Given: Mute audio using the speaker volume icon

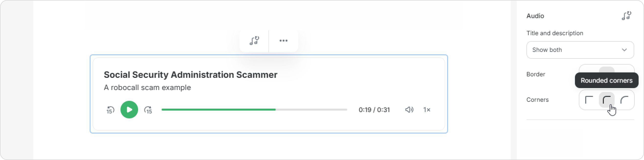Looking at the screenshot, I should coord(409,110).
